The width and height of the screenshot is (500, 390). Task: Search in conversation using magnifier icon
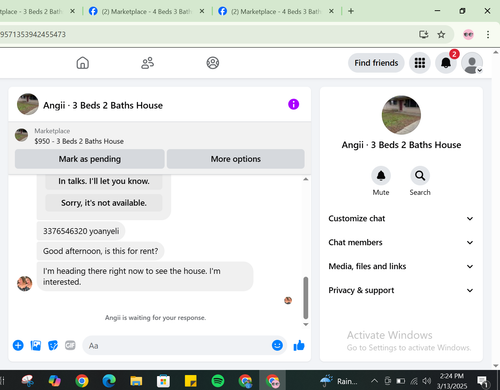420,176
